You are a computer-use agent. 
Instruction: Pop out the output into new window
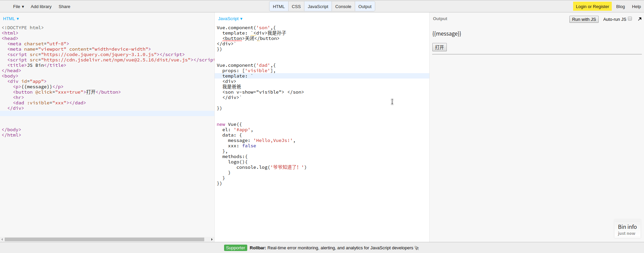coord(640,19)
